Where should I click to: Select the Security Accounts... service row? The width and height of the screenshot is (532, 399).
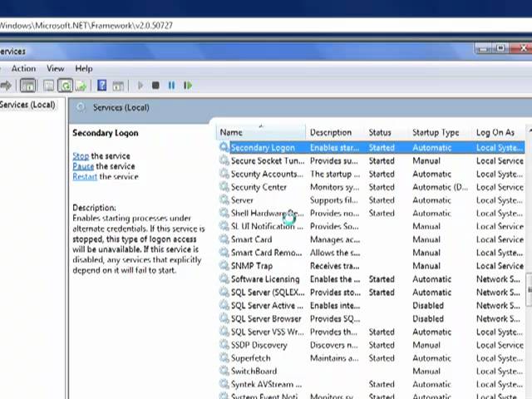click(372, 174)
